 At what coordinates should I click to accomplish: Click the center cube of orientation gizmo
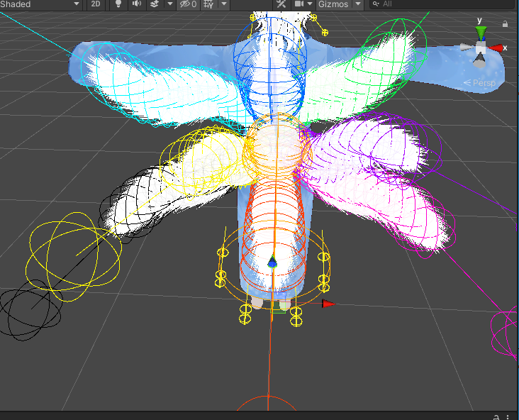point(481,49)
